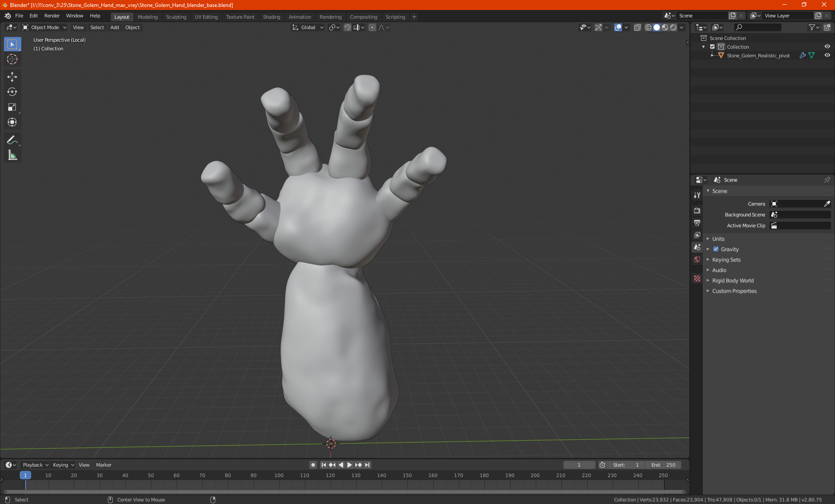Click the outliner search field
This screenshot has width=835, height=504.
point(757,27)
